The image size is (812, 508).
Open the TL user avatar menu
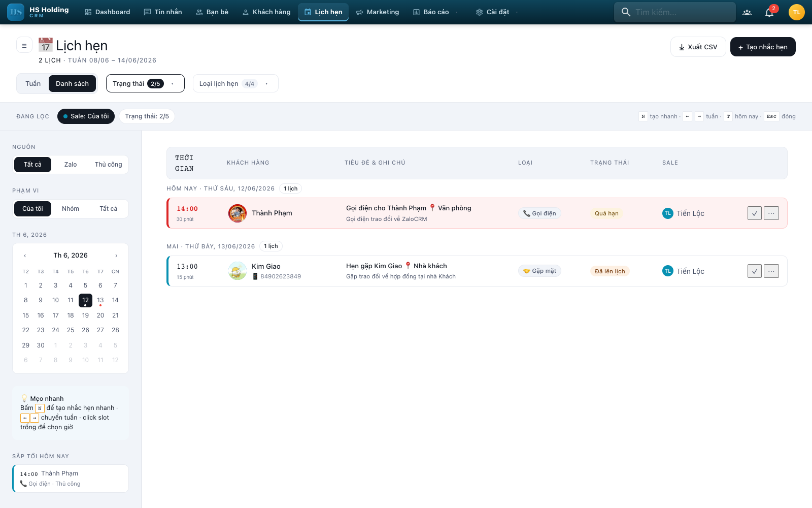click(x=797, y=12)
